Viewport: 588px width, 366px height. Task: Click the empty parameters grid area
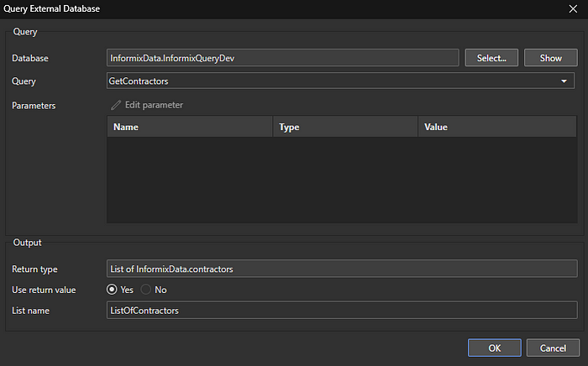pos(341,180)
